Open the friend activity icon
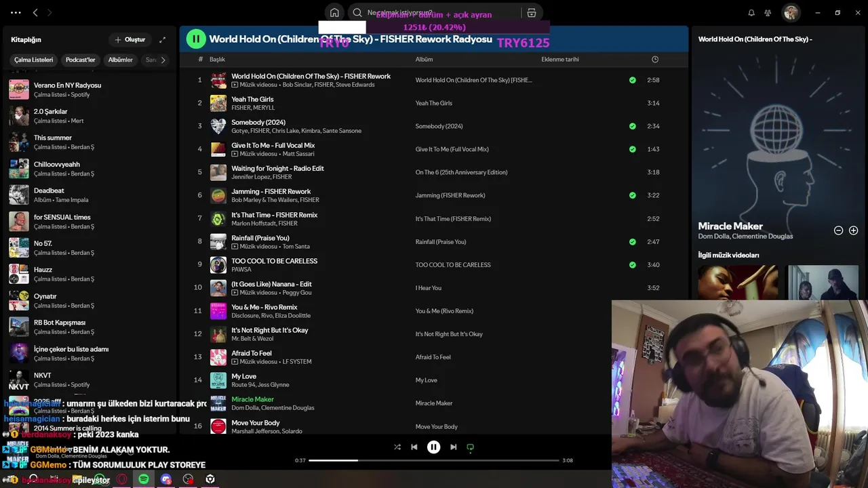This screenshot has height=488, width=868. coord(768,12)
